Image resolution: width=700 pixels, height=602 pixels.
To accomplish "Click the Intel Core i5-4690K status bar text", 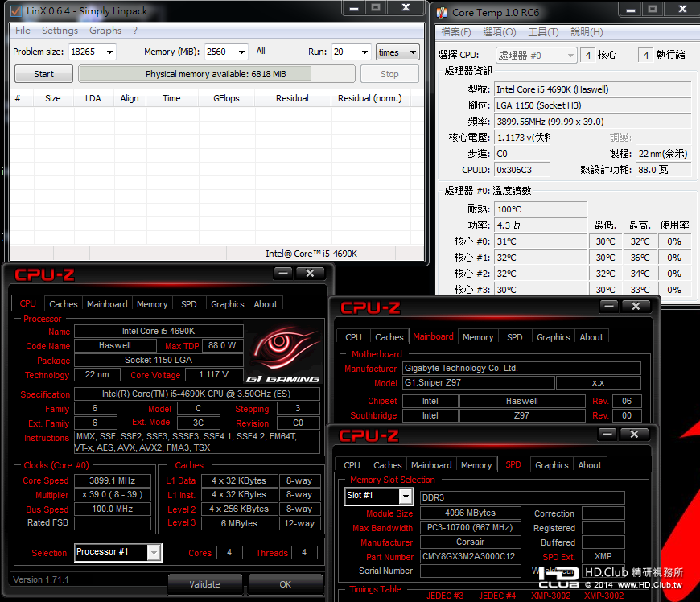I will coord(311,254).
